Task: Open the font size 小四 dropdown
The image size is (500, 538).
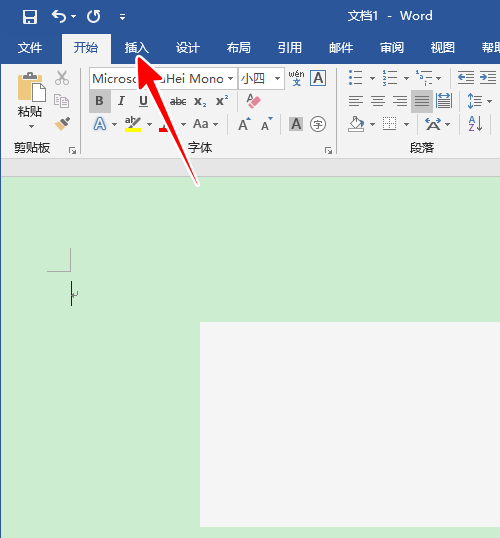Action: click(277, 79)
